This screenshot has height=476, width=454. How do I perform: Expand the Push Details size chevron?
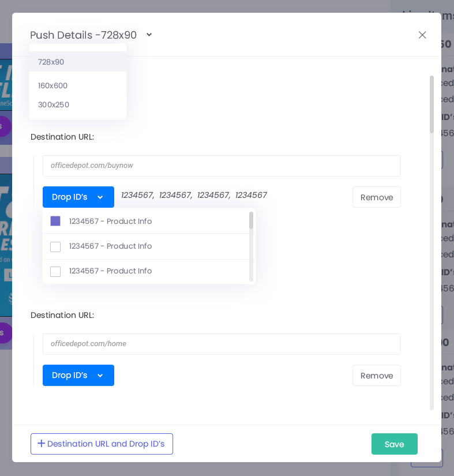[149, 35]
